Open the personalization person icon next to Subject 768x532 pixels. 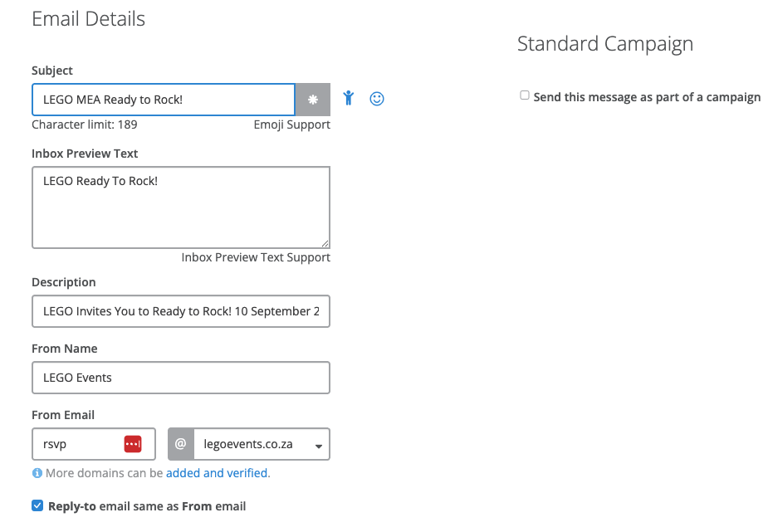[x=349, y=99]
